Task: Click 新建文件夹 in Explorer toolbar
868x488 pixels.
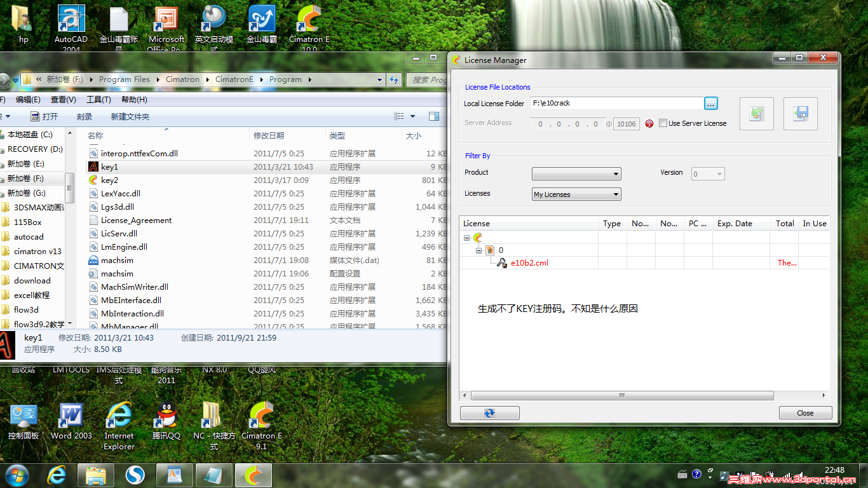Action: (x=130, y=116)
